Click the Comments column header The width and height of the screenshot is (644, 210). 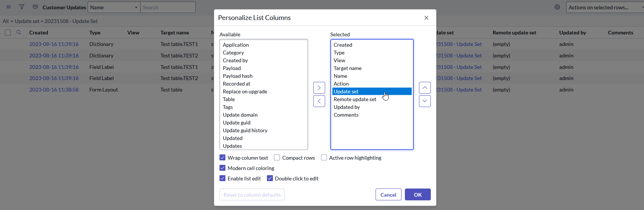coord(621,33)
